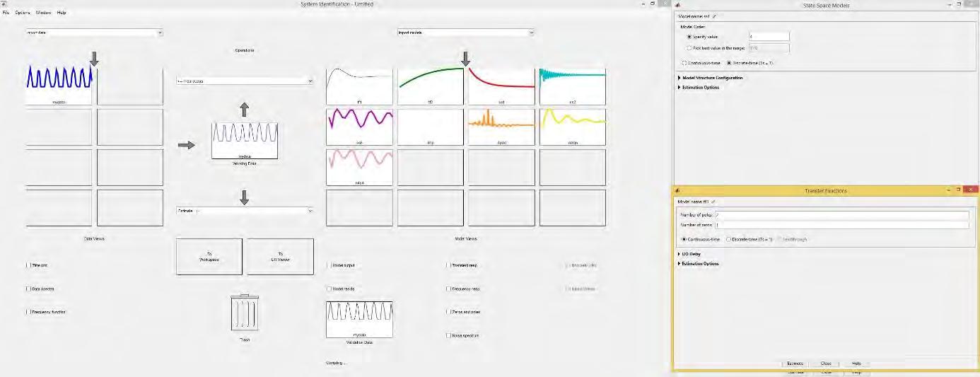
Task: Click the Specify value order field
Action: click(x=769, y=36)
